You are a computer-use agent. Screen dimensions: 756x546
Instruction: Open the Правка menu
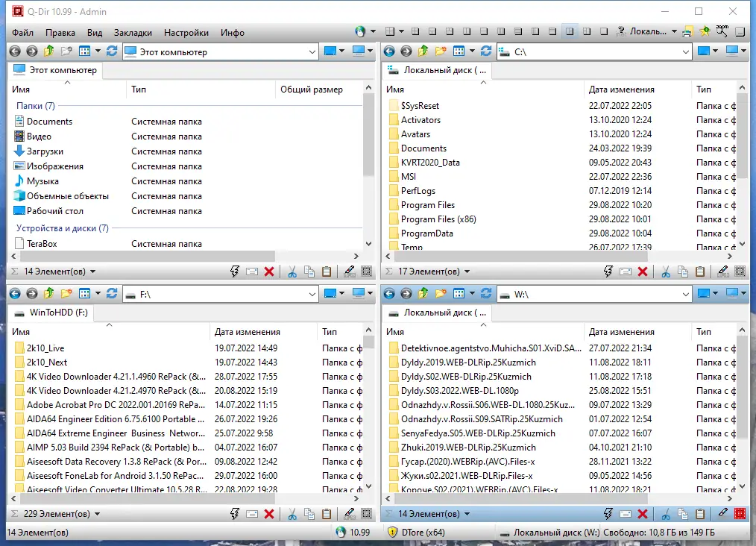(60, 32)
